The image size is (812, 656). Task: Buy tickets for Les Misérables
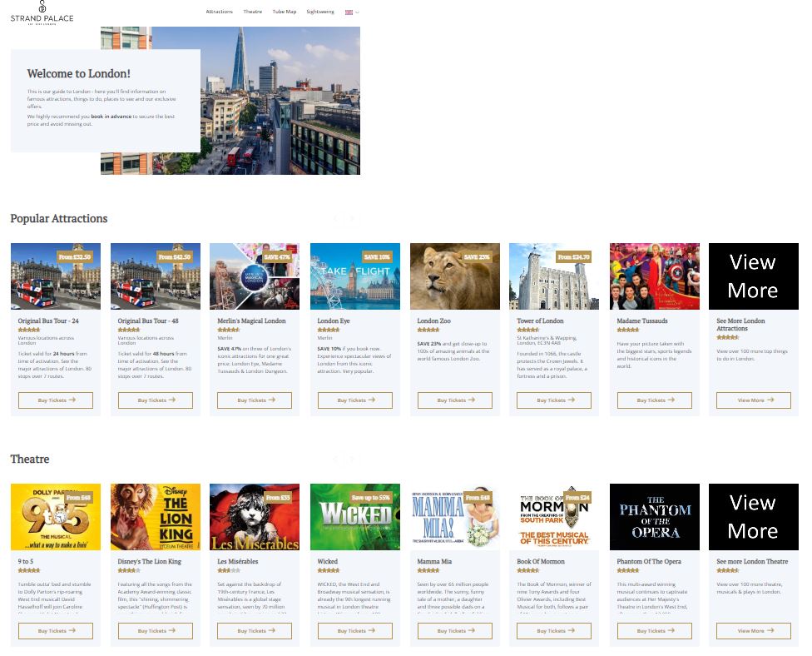click(255, 631)
